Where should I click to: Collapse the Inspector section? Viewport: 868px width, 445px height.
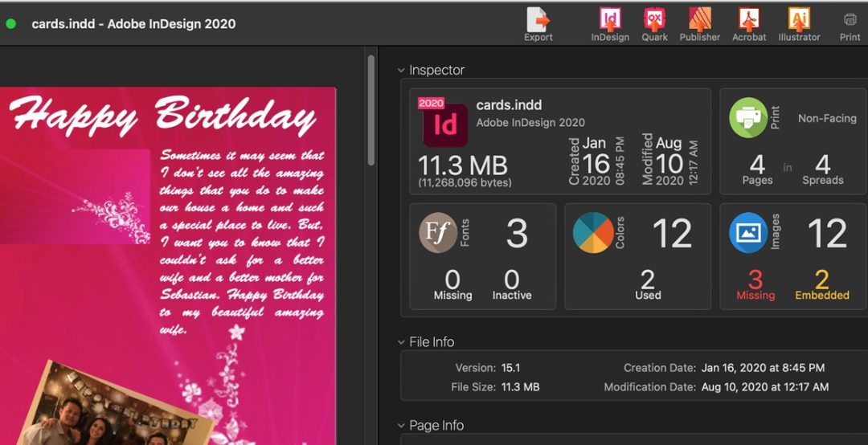tap(401, 71)
